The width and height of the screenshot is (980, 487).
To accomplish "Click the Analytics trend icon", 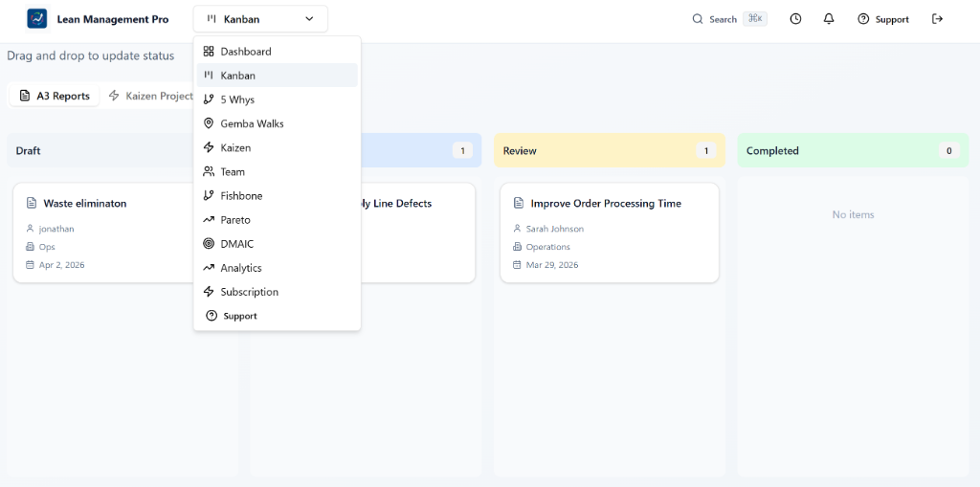I will tap(209, 268).
